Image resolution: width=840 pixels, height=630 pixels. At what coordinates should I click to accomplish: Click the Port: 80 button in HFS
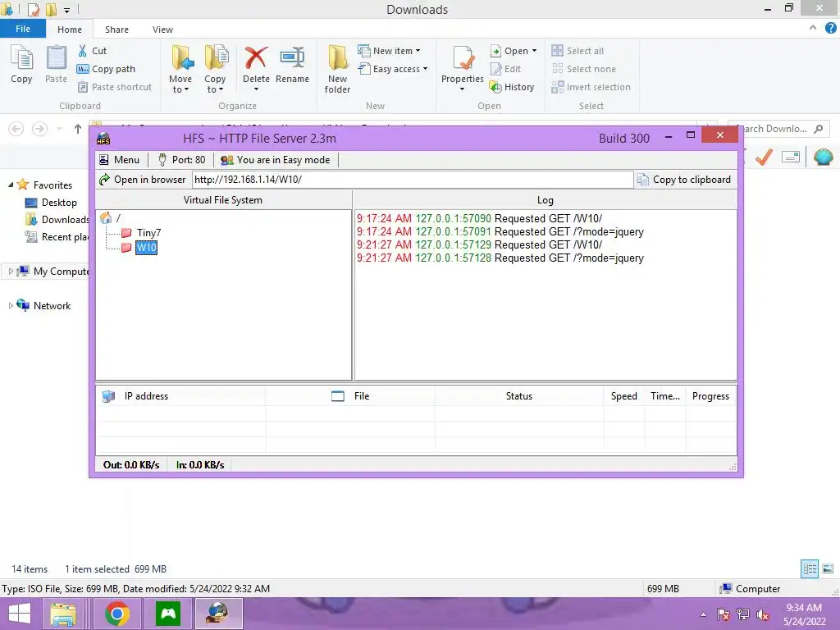181,160
